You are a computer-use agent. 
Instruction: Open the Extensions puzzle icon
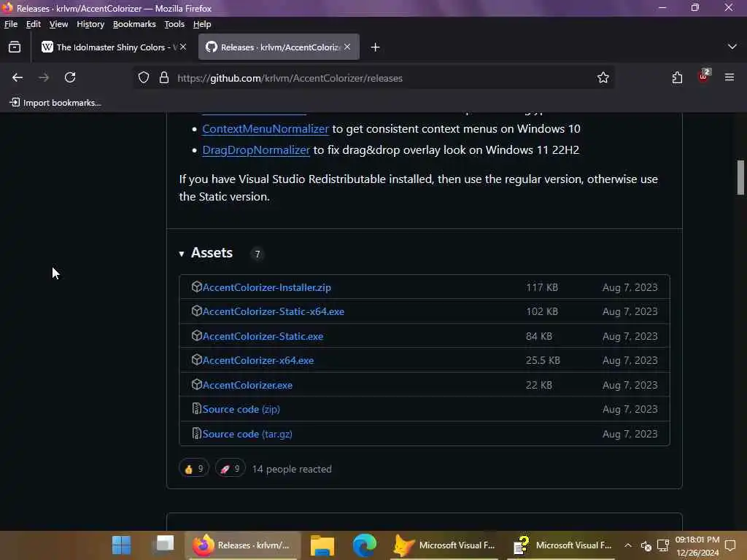coord(677,77)
